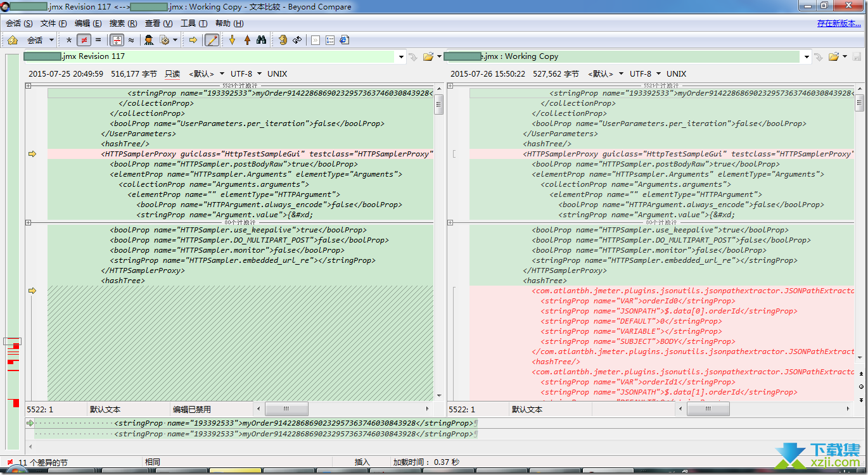Click the 存在新版本... link

click(x=839, y=23)
